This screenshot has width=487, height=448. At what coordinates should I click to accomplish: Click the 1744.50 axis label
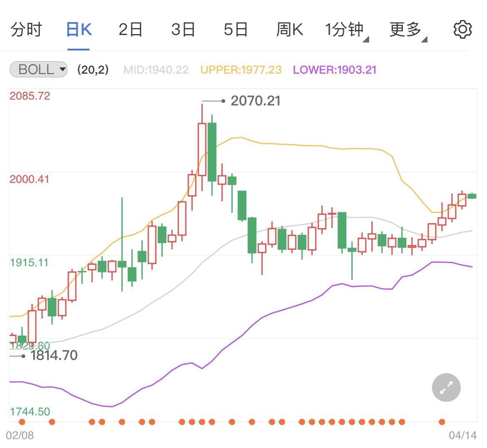(x=30, y=412)
